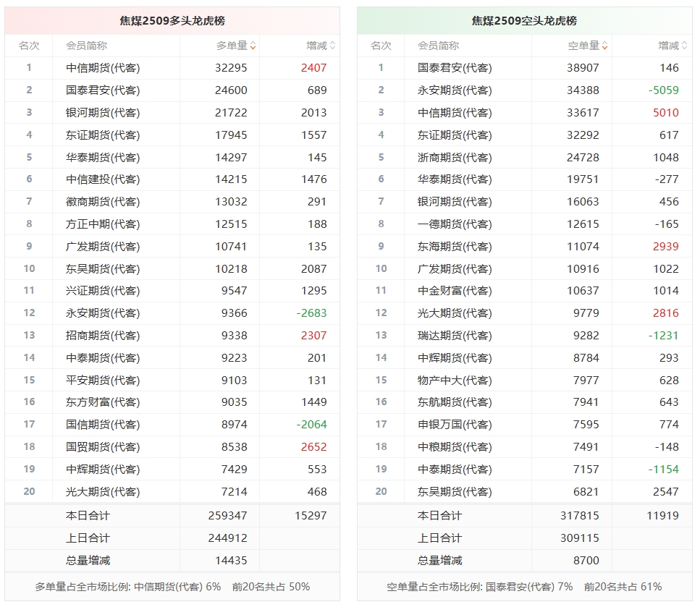Click 名次 header in short table
The height and width of the screenshot is (607, 700).
[381, 46]
